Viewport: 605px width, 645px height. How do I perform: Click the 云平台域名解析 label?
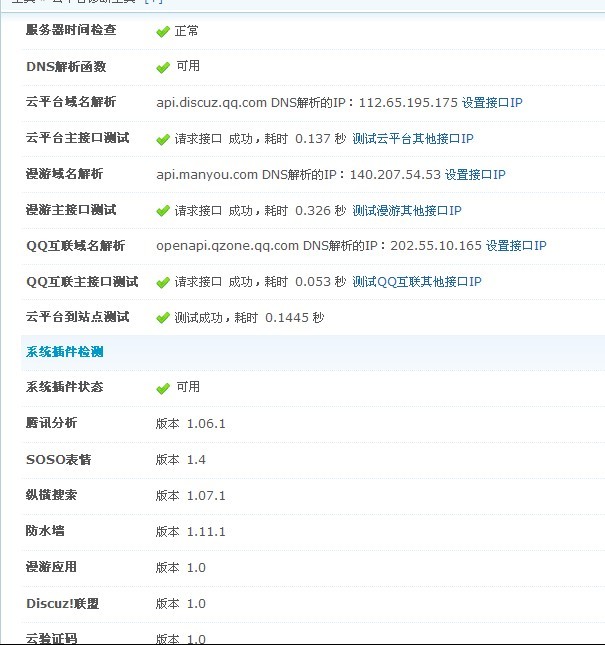[x=71, y=102]
